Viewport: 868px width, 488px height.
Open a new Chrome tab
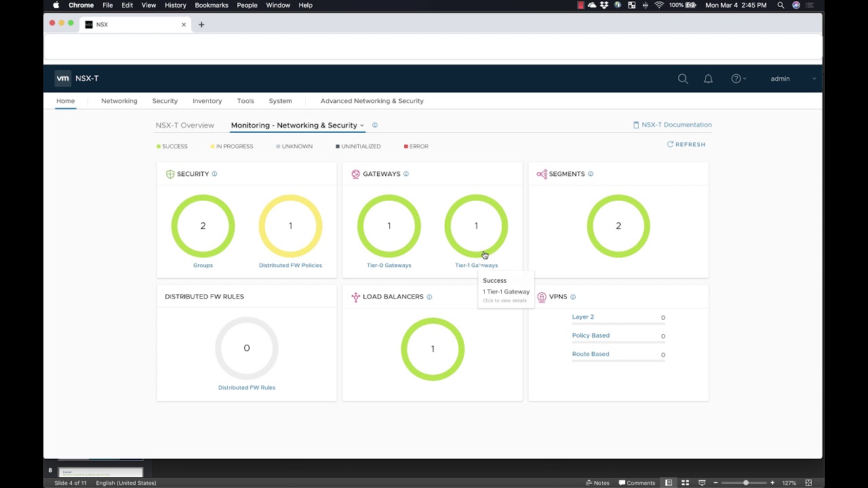click(201, 24)
